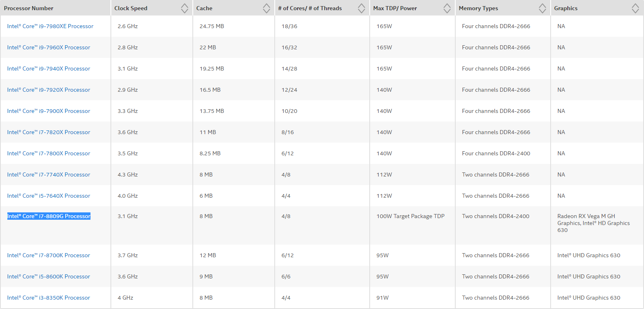Open Intel Core i5-8600K Processor link
Viewport: 644px width, 309px height.
pos(49,276)
